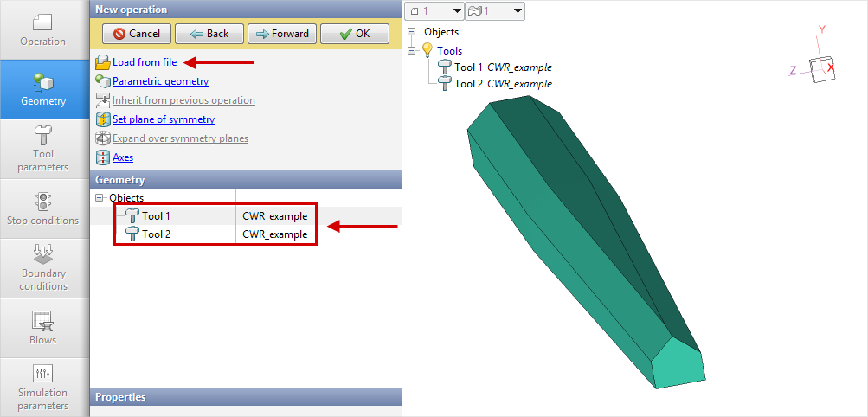Click Tool 2 icon in viewport tree
Image resolution: width=868 pixels, height=417 pixels.
(x=445, y=84)
